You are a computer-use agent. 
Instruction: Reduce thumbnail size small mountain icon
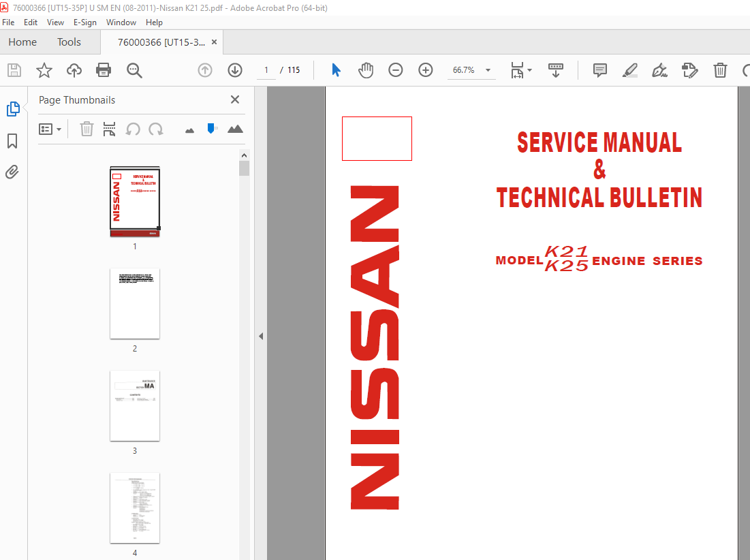[x=190, y=130]
